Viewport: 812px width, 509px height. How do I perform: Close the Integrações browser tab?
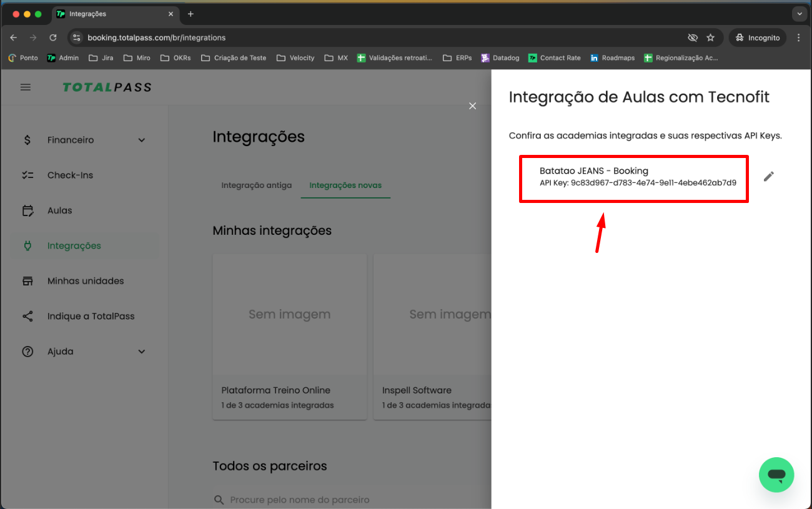pos(171,14)
